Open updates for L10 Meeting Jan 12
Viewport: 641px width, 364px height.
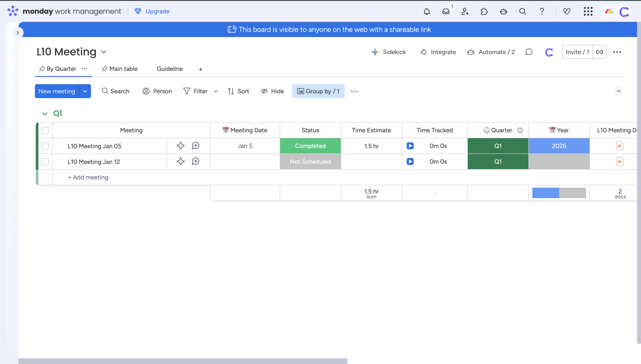pyautogui.click(x=196, y=162)
